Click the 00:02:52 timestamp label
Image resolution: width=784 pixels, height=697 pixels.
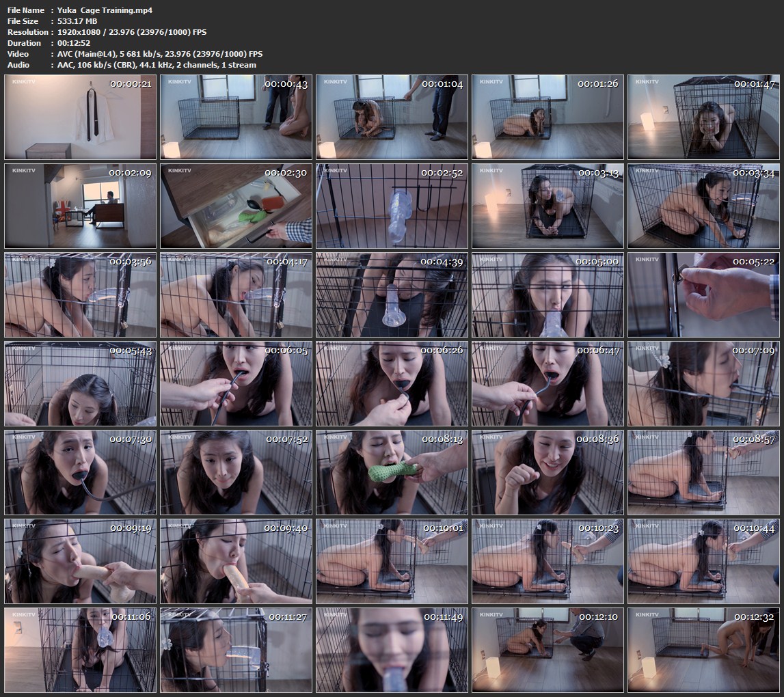tap(442, 173)
